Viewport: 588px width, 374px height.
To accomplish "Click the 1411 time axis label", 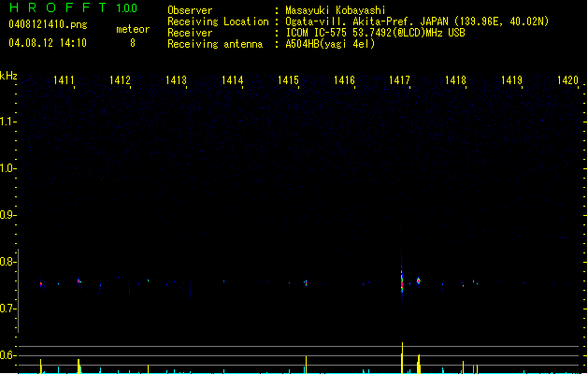I will point(64,80).
